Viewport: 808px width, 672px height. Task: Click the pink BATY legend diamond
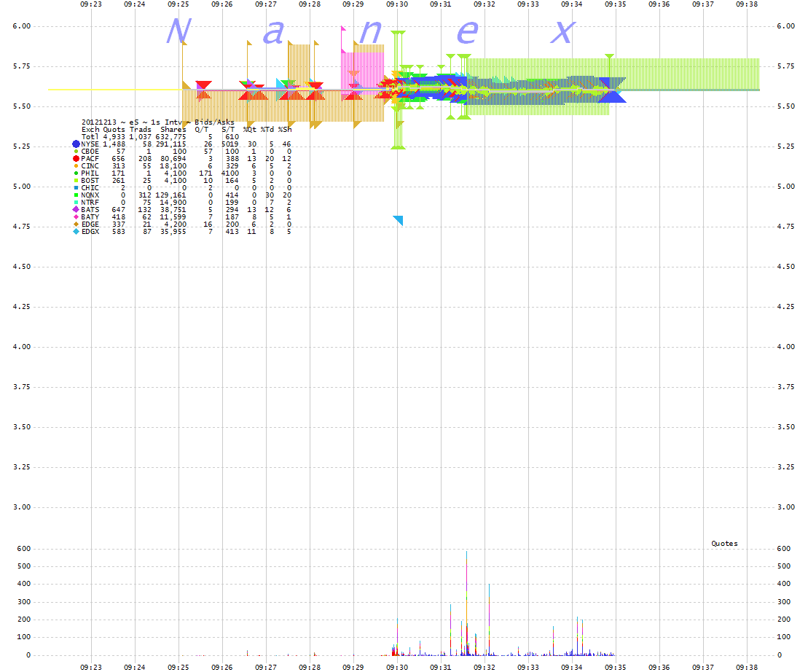tap(77, 217)
